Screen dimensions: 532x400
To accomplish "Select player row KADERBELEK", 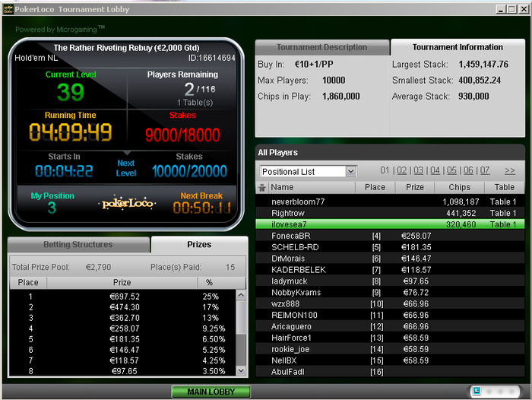I will [390, 270].
